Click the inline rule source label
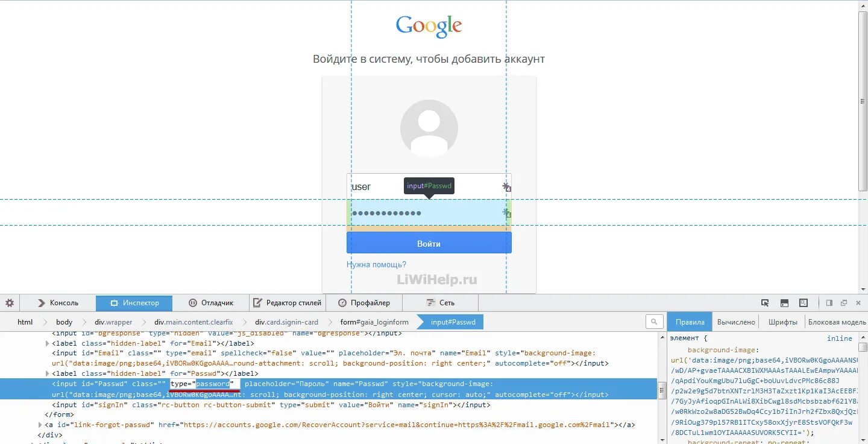The width and height of the screenshot is (868, 444). (x=840, y=338)
